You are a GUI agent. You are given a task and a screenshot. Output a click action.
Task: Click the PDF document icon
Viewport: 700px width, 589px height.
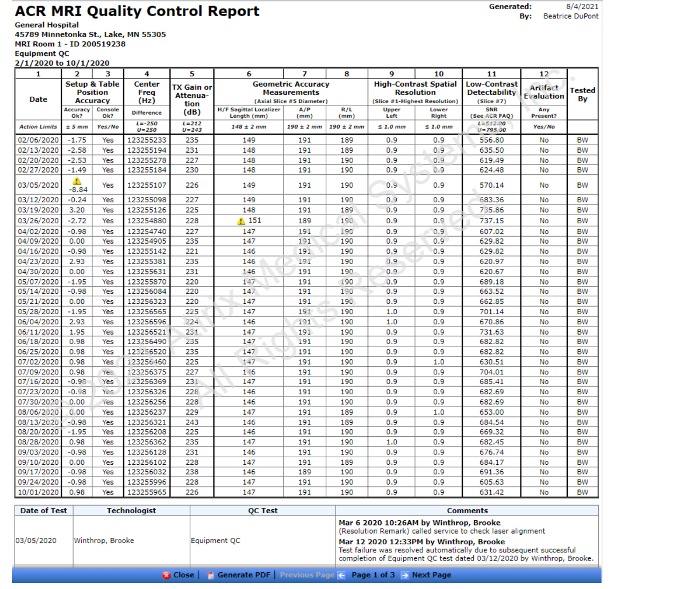(211, 575)
